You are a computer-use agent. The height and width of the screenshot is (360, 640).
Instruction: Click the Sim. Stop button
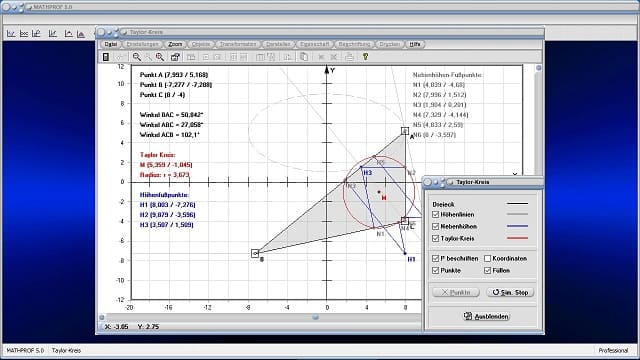510,292
